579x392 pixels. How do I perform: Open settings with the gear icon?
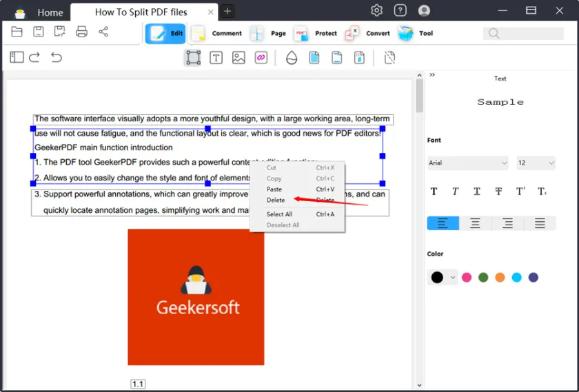[x=376, y=10]
